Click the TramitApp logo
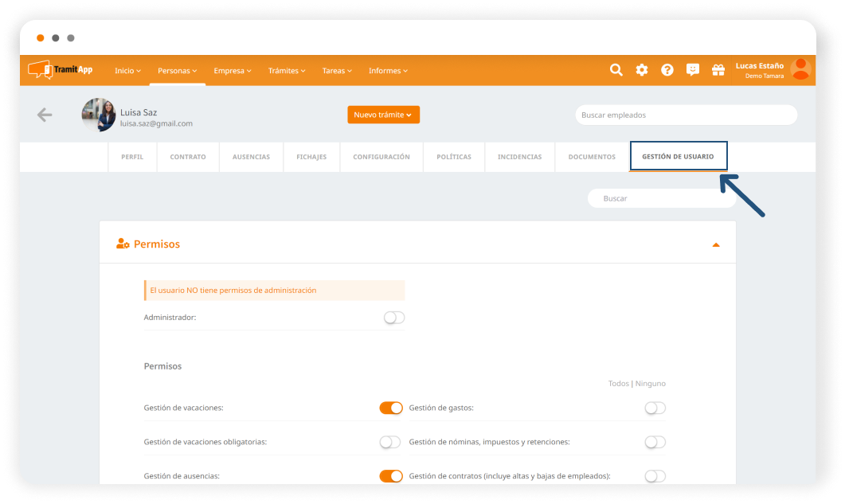 (x=61, y=70)
